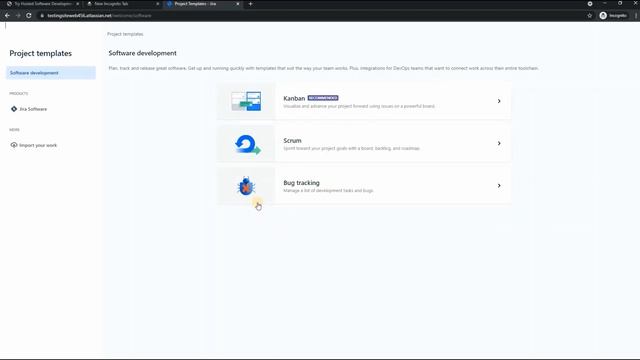Switch to the first browser tab
Image resolution: width=640 pixels, height=360 pixels.
(x=42, y=4)
